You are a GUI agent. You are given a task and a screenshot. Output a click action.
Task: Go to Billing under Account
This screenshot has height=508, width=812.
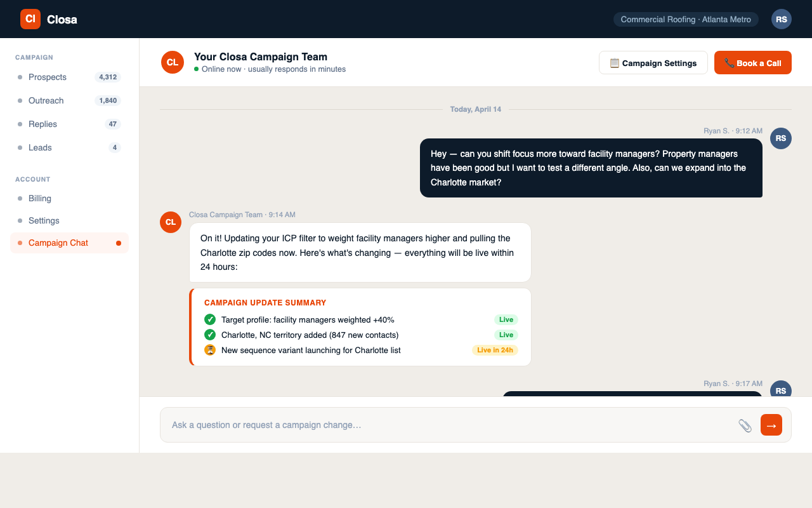pyautogui.click(x=40, y=198)
